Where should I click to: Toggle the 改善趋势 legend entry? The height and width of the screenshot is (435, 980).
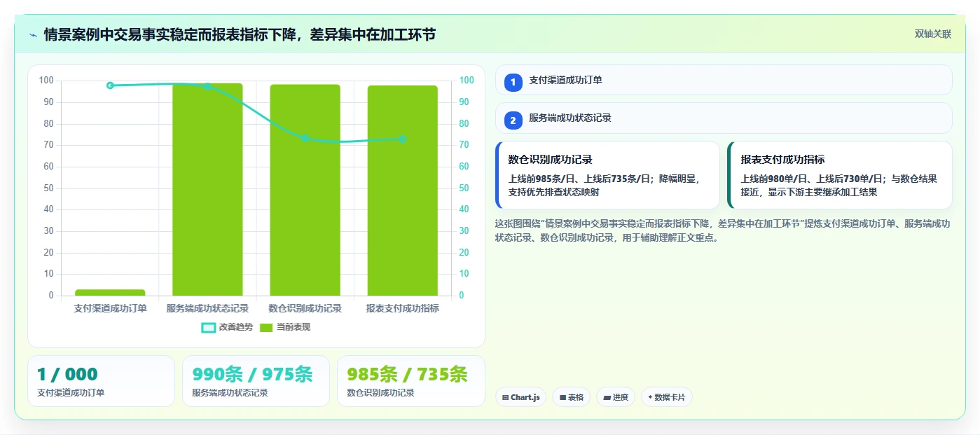tap(227, 327)
